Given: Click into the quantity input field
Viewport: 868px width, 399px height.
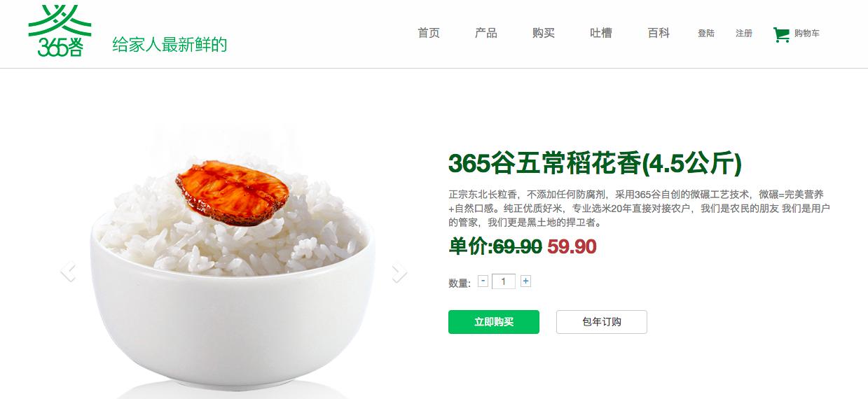Looking at the screenshot, I should tap(504, 281).
